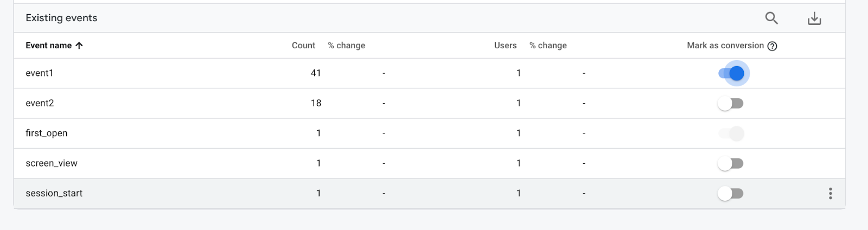The height and width of the screenshot is (230, 868).
Task: Open the first_open event
Action: point(47,133)
